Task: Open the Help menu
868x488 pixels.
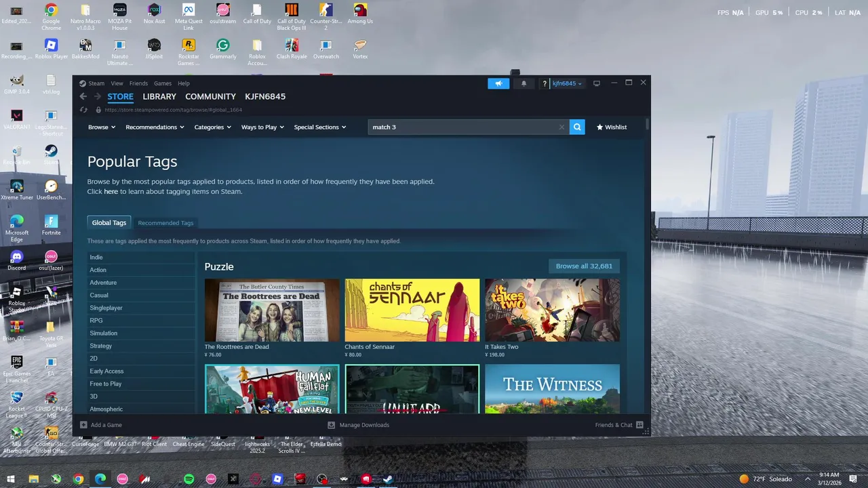Action: tap(184, 83)
